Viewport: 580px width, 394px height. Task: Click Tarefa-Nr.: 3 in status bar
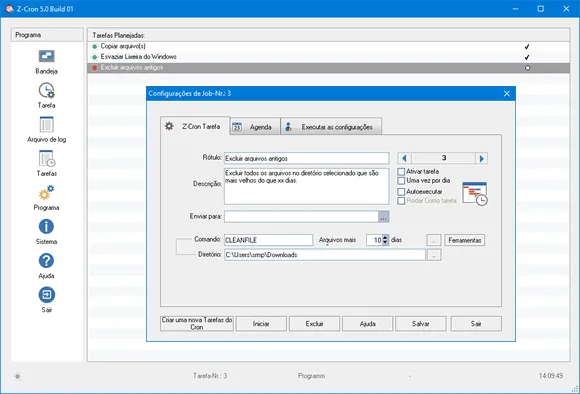pos(210,376)
